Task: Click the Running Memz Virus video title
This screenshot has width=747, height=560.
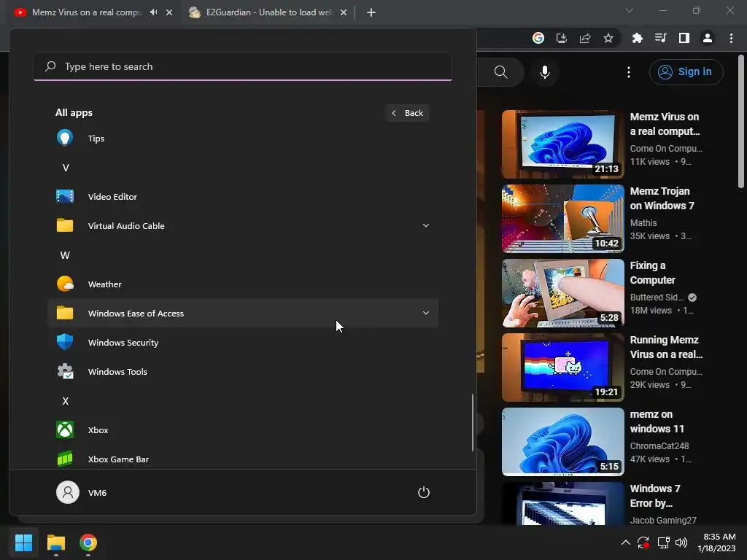Action: tap(666, 347)
